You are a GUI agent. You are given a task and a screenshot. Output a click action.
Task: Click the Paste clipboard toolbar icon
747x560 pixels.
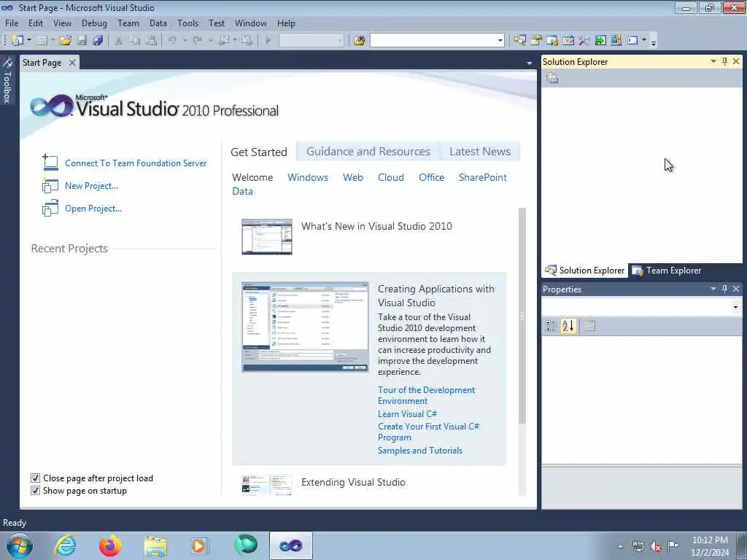pos(151,41)
